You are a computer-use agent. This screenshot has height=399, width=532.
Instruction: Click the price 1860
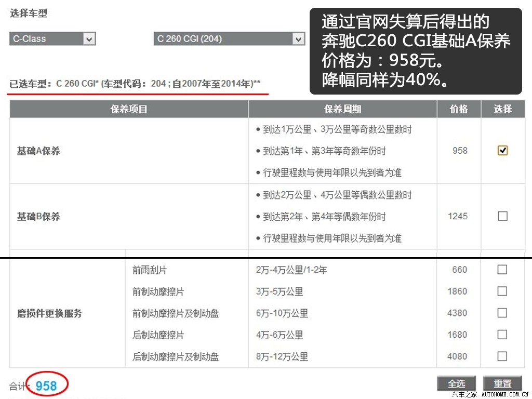click(x=457, y=291)
